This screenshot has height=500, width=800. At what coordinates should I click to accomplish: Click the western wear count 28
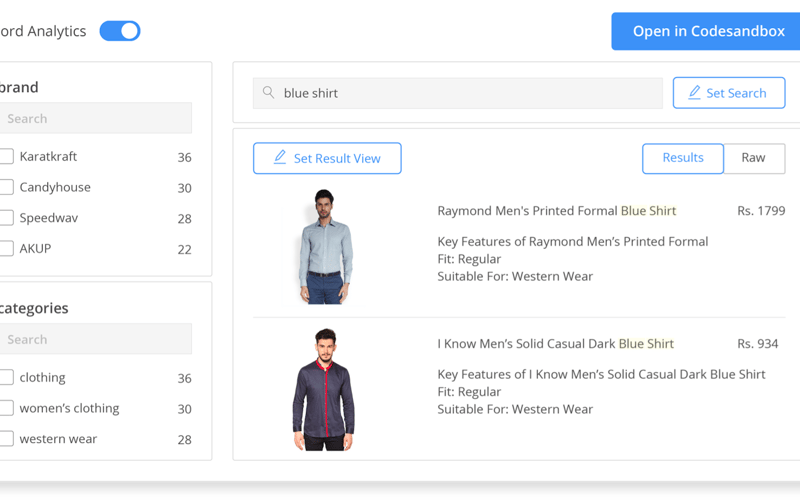pos(184,439)
